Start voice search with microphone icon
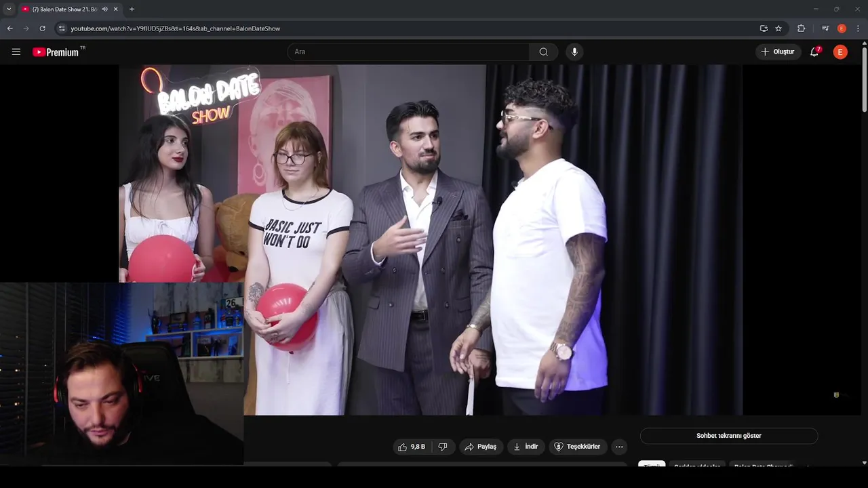This screenshot has height=488, width=868. pos(574,52)
